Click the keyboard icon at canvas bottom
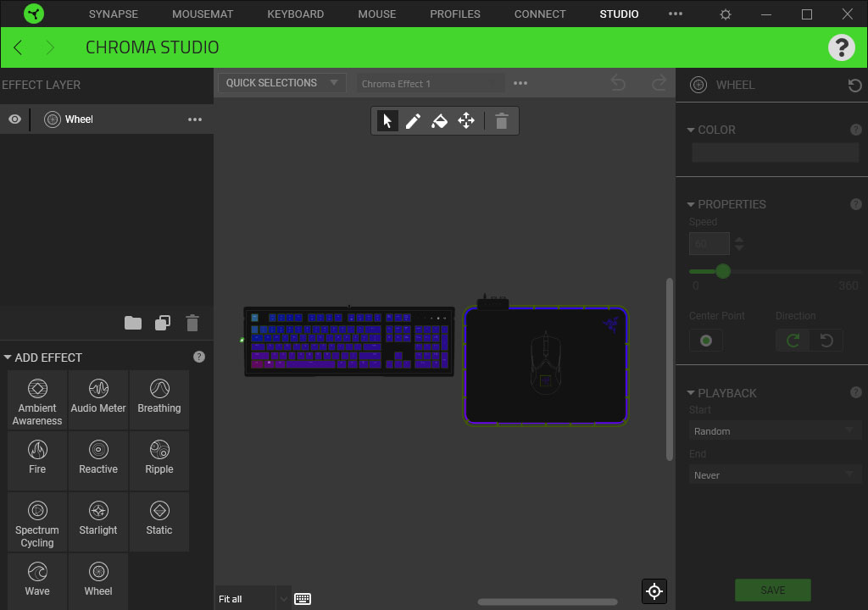Image resolution: width=868 pixels, height=610 pixels. point(303,598)
